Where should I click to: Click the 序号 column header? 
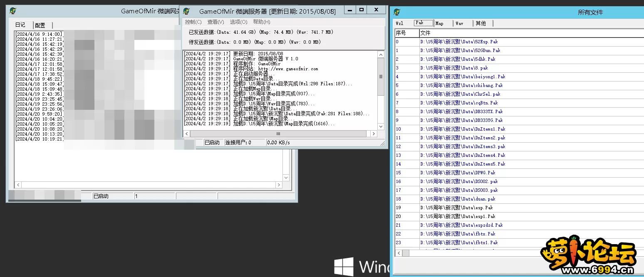(x=407, y=33)
